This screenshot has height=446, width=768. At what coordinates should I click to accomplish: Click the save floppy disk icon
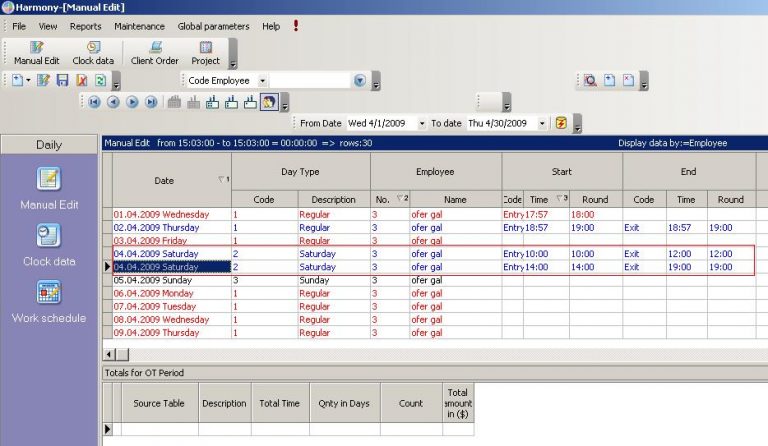pos(62,80)
